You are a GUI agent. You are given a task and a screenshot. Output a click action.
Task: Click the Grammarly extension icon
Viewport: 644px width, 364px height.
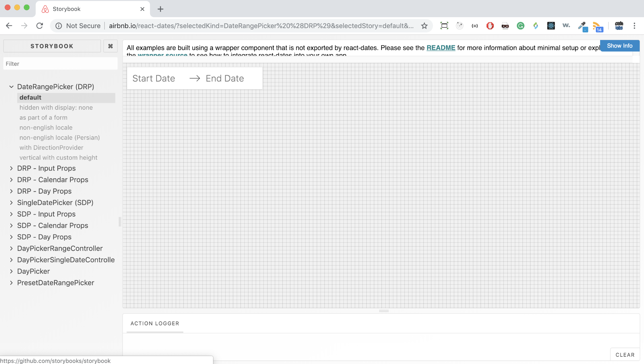pos(520,26)
